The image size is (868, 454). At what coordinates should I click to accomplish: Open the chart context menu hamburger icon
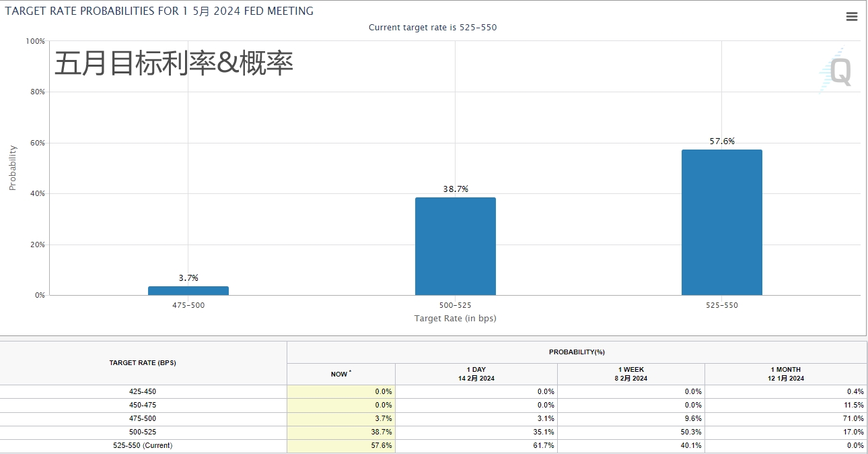click(852, 18)
